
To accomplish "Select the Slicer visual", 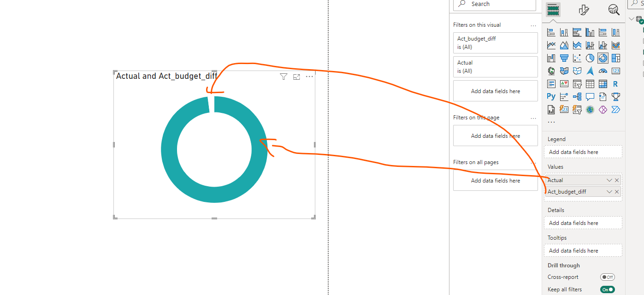I will (577, 84).
